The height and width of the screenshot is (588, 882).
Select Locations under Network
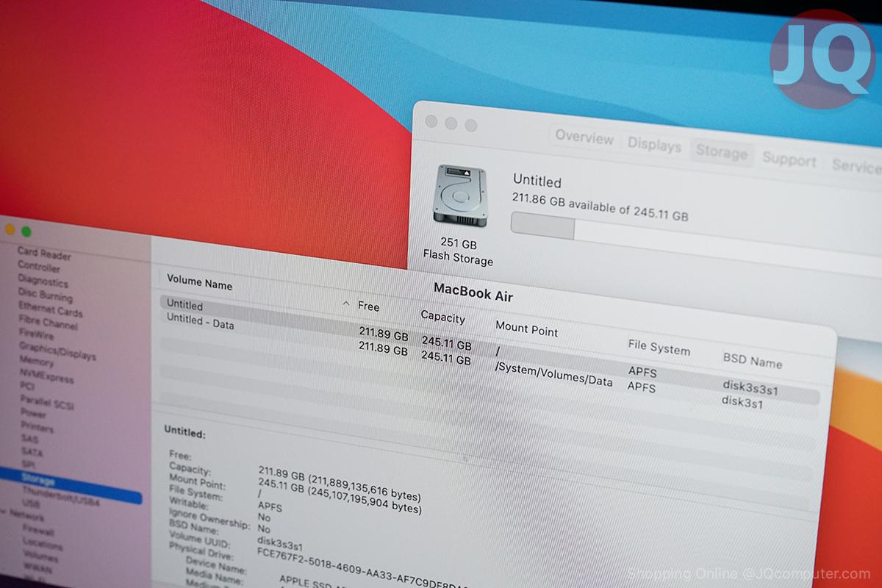[42, 545]
